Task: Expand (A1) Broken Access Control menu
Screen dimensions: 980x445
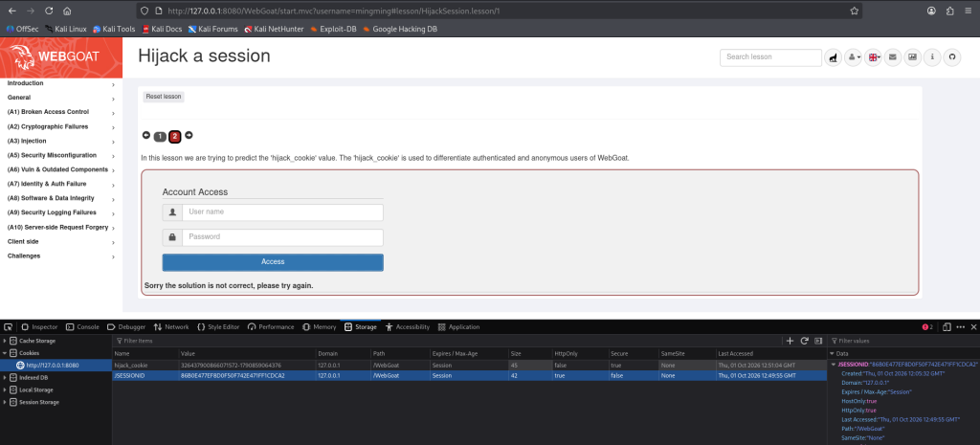Action: [61, 113]
